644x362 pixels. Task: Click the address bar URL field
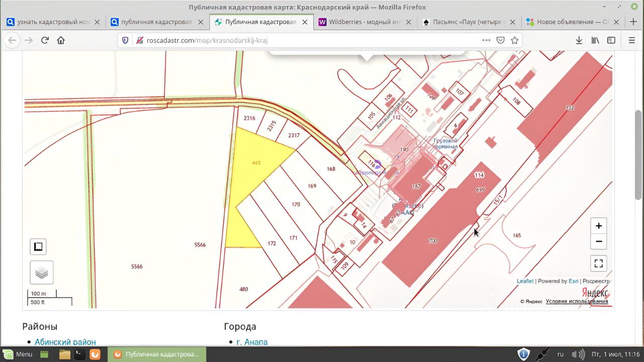[302, 40]
